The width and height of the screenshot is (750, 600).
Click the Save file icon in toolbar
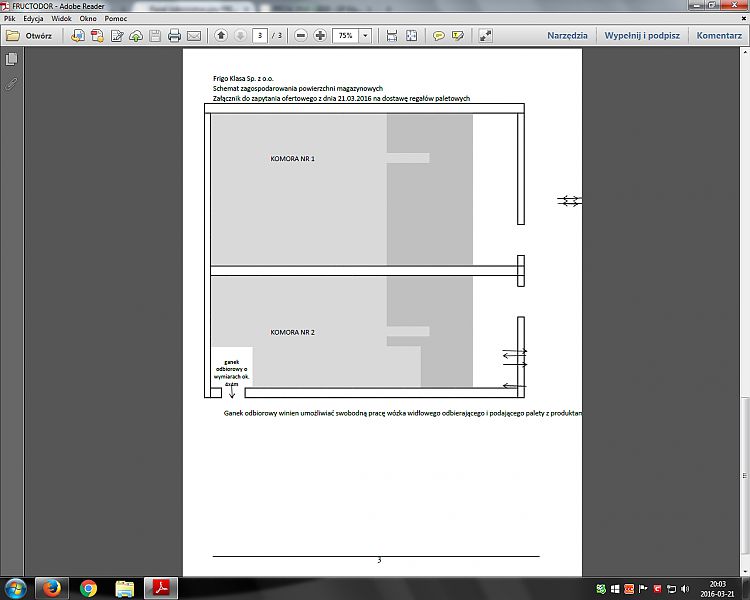[154, 36]
